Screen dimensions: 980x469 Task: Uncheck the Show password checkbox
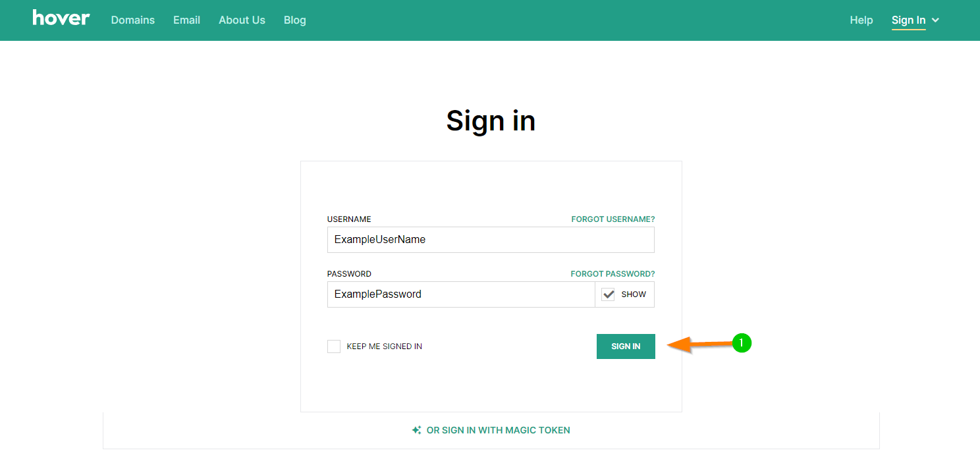pos(609,294)
